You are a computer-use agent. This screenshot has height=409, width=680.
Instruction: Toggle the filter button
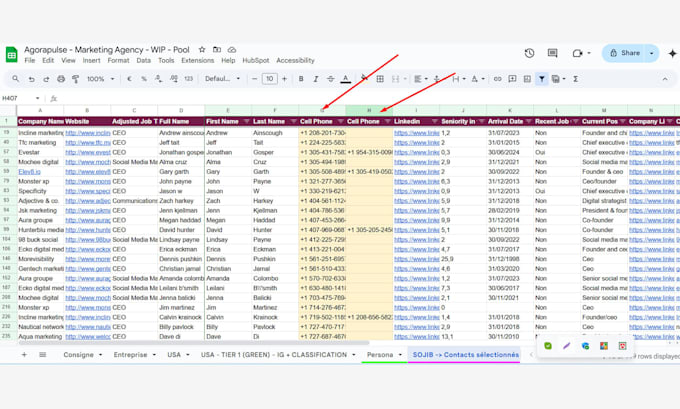[542, 79]
